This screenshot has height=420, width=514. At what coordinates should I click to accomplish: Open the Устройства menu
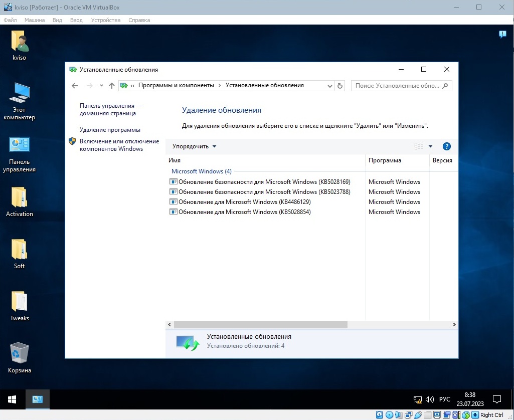pos(105,20)
